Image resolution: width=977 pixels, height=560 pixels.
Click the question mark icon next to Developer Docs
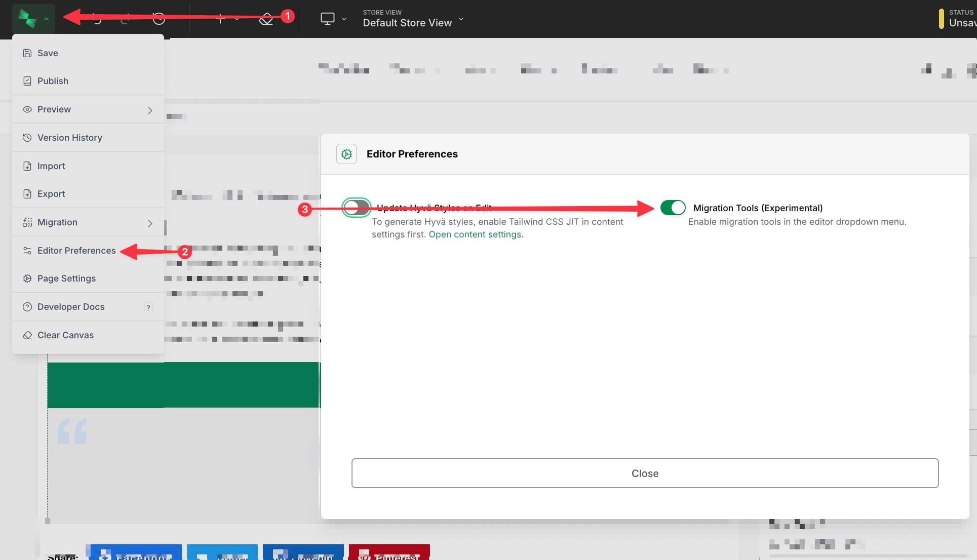(x=147, y=307)
